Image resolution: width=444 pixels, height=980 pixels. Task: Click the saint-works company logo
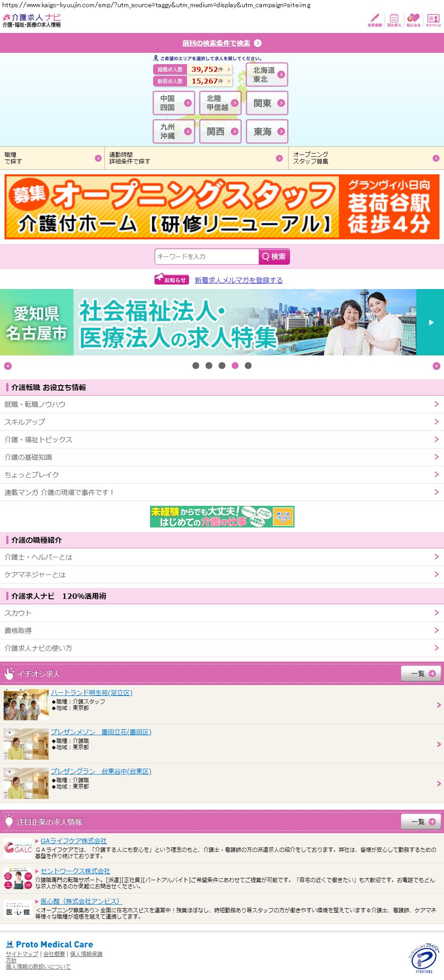click(18, 879)
